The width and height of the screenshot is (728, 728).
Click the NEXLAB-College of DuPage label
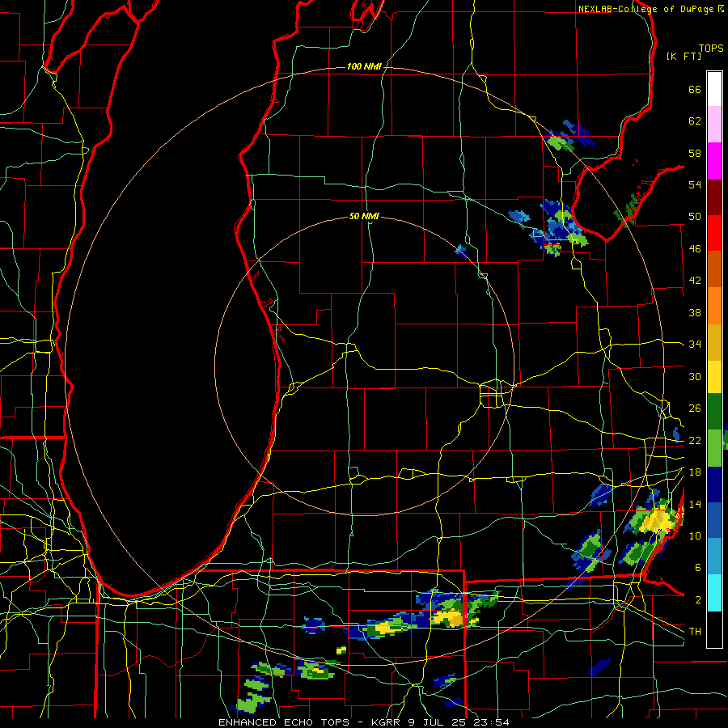[x=646, y=9]
